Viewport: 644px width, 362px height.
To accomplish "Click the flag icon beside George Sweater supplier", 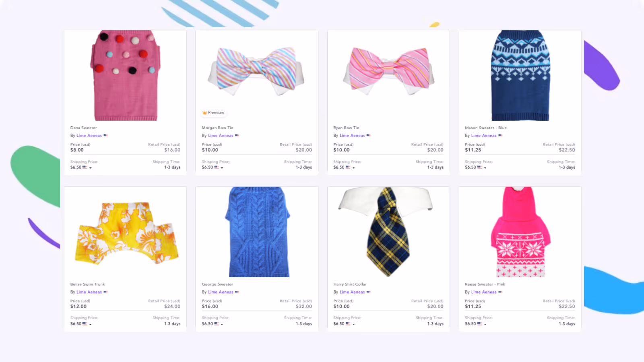I will 237,292.
